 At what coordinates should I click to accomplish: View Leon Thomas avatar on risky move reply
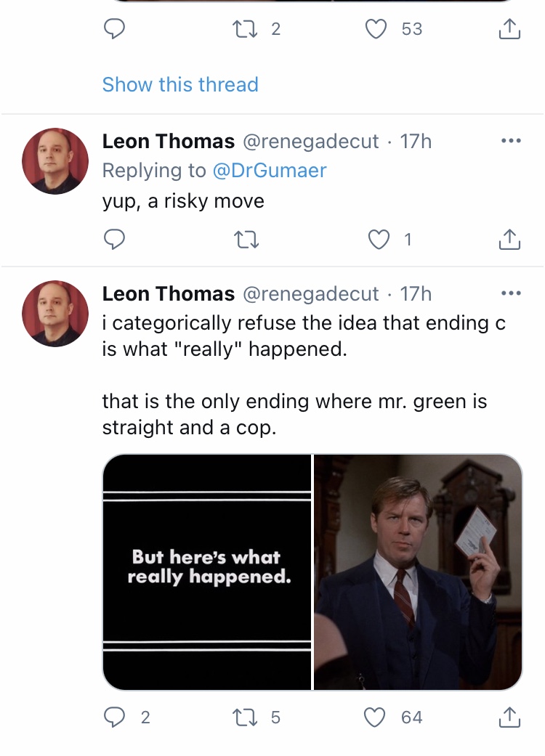click(x=55, y=161)
